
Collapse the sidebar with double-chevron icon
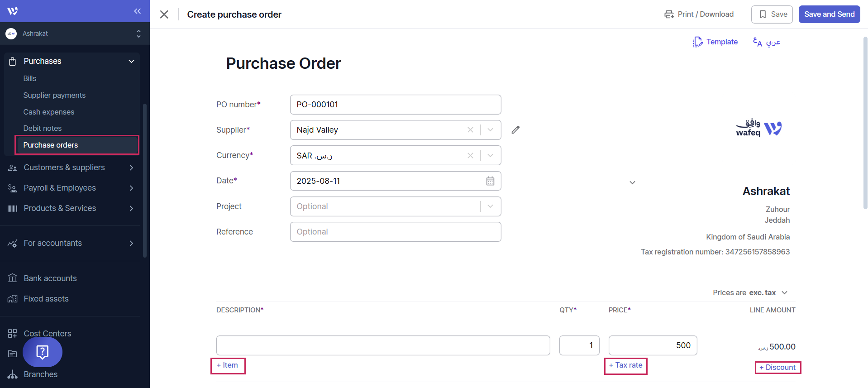137,11
